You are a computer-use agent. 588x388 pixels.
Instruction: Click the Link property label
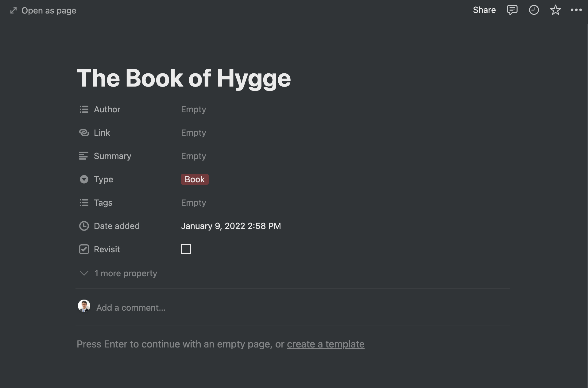(x=102, y=133)
